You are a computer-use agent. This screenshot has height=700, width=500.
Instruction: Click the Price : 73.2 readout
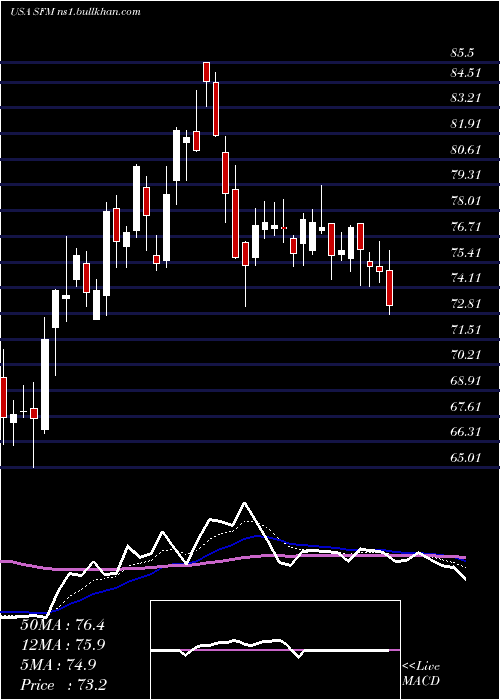point(64,685)
